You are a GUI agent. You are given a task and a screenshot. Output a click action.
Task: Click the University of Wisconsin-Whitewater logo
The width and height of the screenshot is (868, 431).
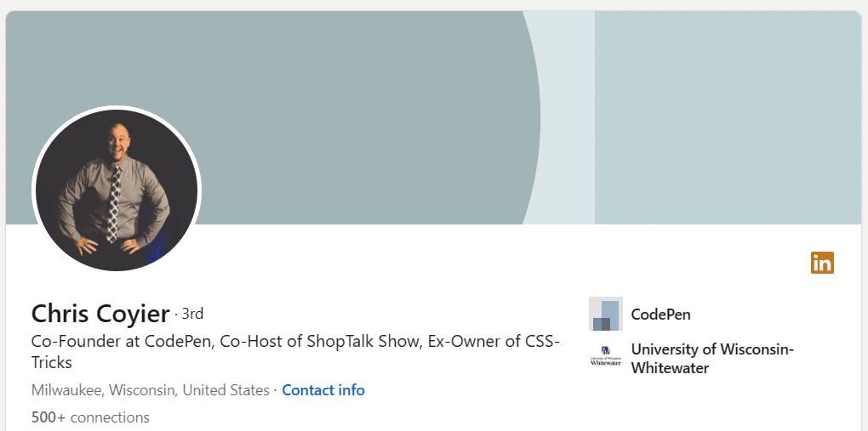coord(606,358)
